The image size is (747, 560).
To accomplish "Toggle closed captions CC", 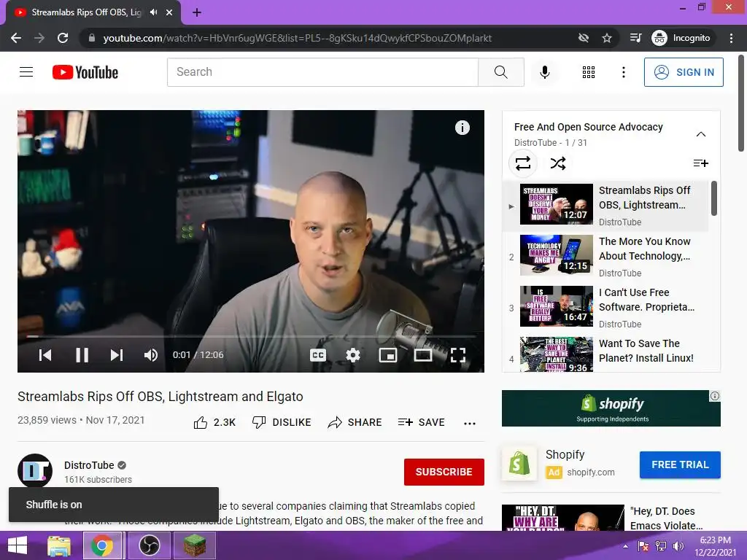I will pos(318,355).
